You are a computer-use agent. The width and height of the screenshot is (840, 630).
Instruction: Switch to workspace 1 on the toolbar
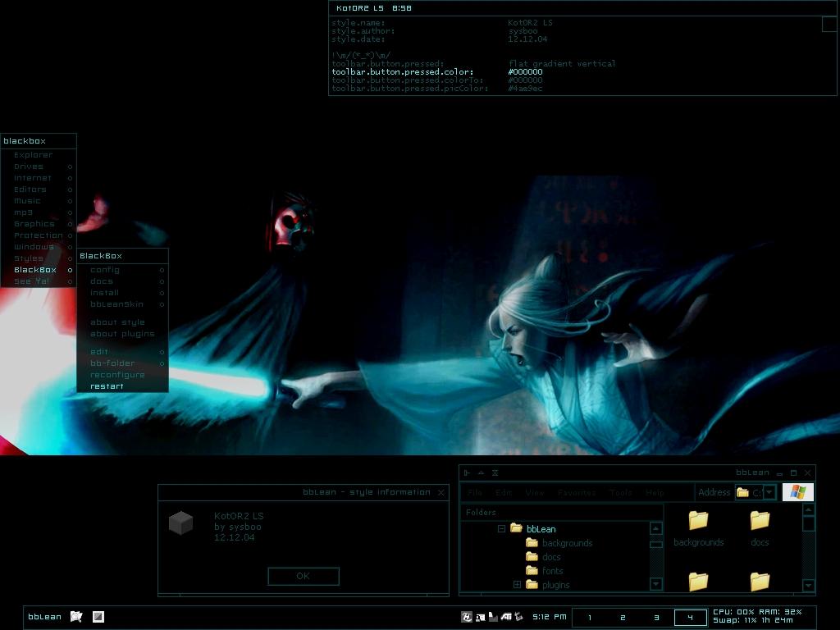pos(590,617)
